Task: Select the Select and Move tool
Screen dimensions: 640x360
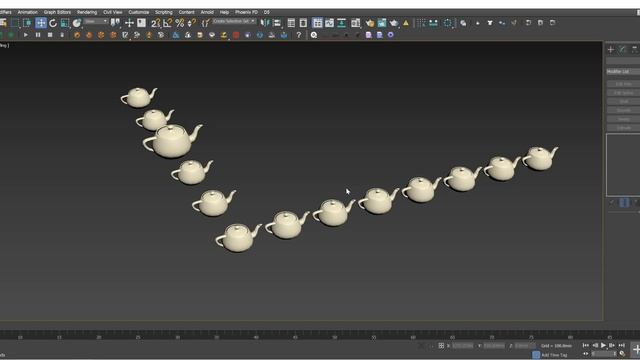Action: (x=41, y=23)
